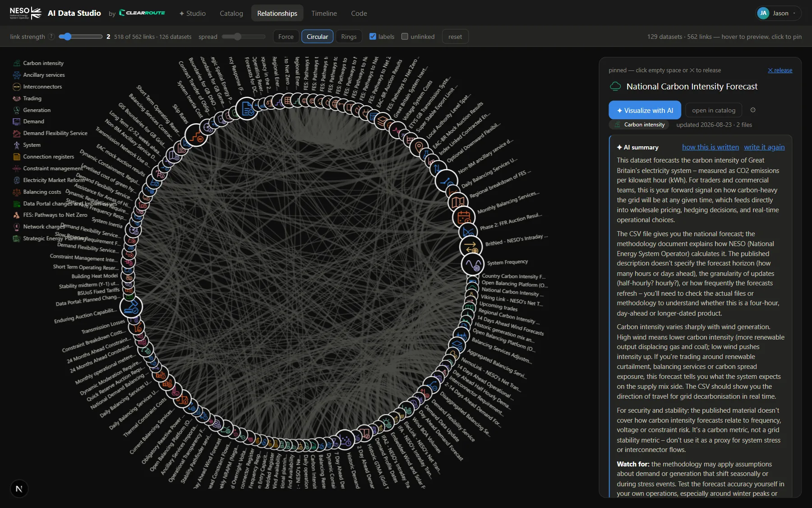Click the Upcoming trades node label
The image size is (812, 508).
[x=498, y=307]
